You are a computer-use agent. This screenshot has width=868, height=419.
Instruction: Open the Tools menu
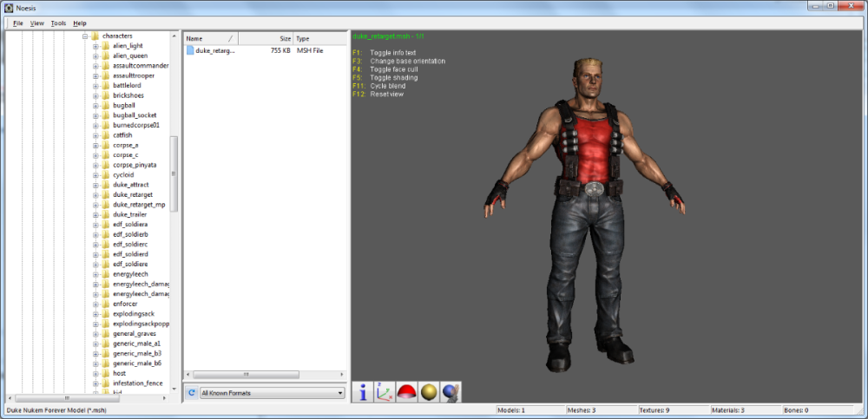(x=58, y=23)
